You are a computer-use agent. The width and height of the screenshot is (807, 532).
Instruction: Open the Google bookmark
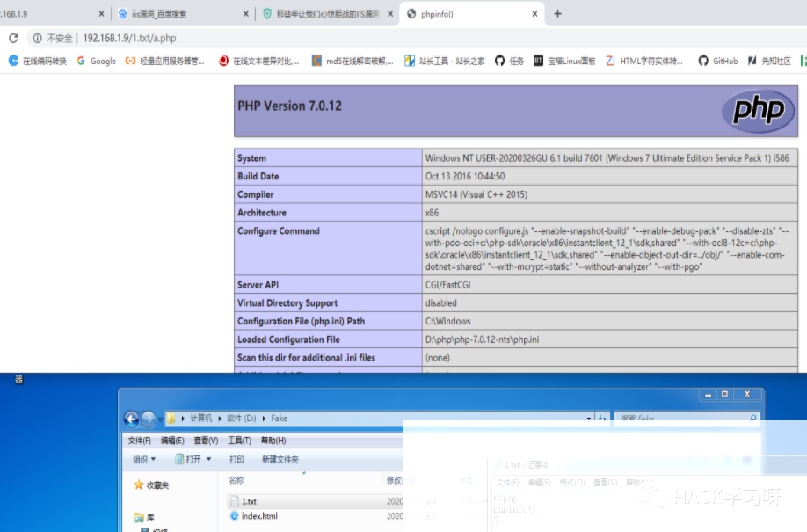coord(96,61)
